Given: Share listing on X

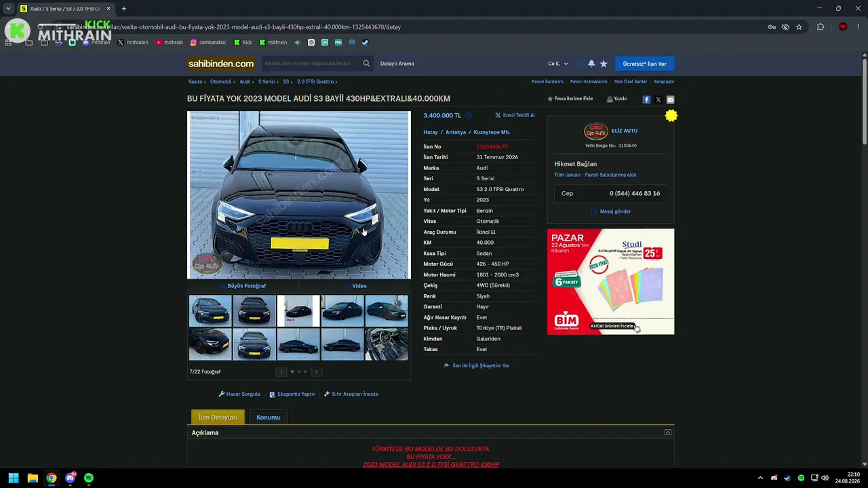Looking at the screenshot, I should tap(658, 100).
